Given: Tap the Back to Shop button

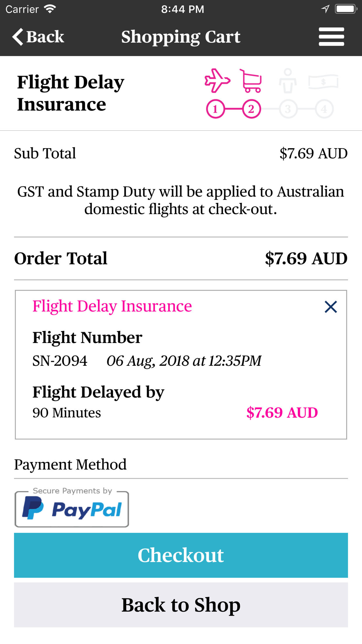Looking at the screenshot, I should click(x=181, y=605).
